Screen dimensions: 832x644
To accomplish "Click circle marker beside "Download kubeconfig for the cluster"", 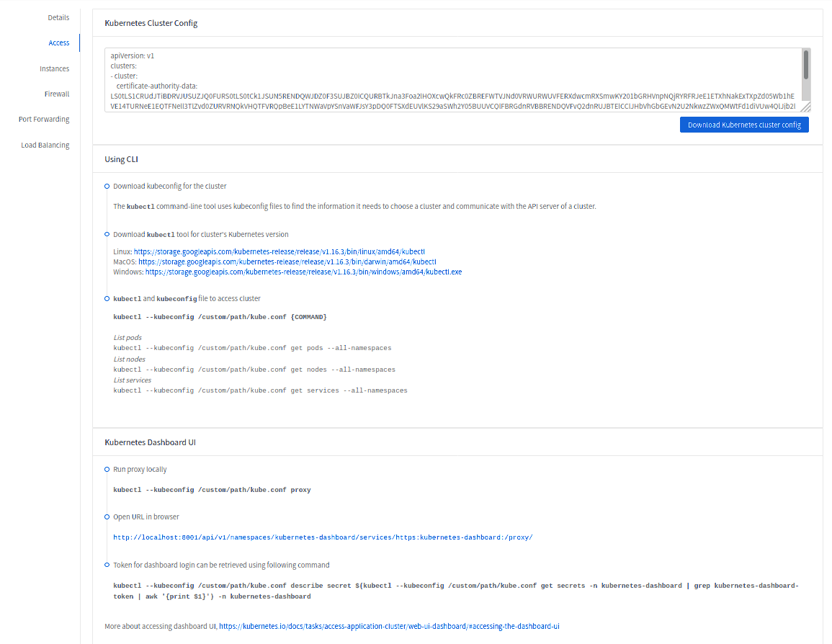I will pos(107,186).
